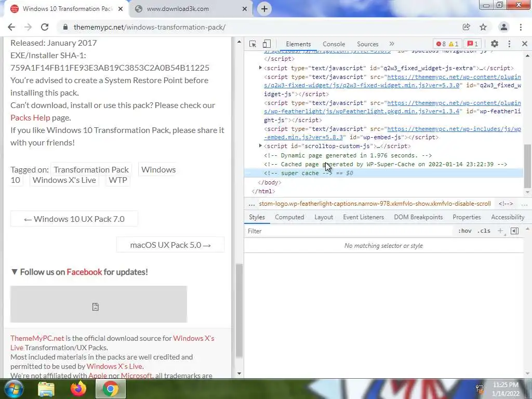
Task: Open the Computed styles tab
Action: [x=289, y=217]
